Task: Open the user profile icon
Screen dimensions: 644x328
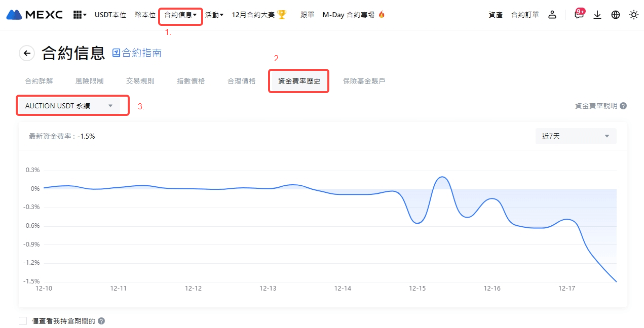Action: 552,15
